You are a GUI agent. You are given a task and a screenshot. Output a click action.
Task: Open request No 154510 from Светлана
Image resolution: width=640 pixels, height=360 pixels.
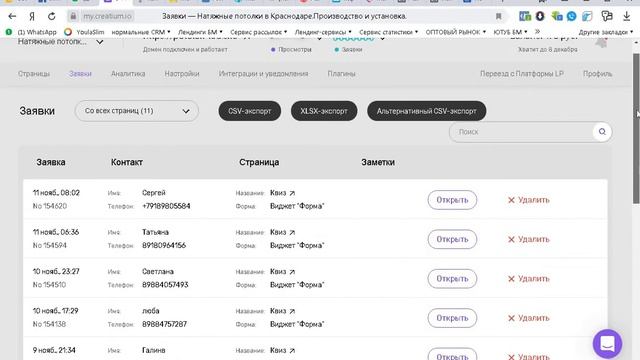[x=452, y=279]
